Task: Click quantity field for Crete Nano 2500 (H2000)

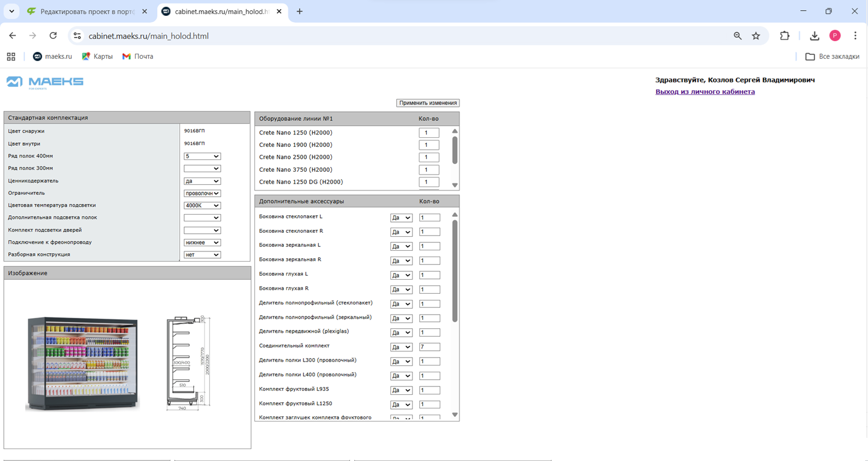Action: (429, 157)
